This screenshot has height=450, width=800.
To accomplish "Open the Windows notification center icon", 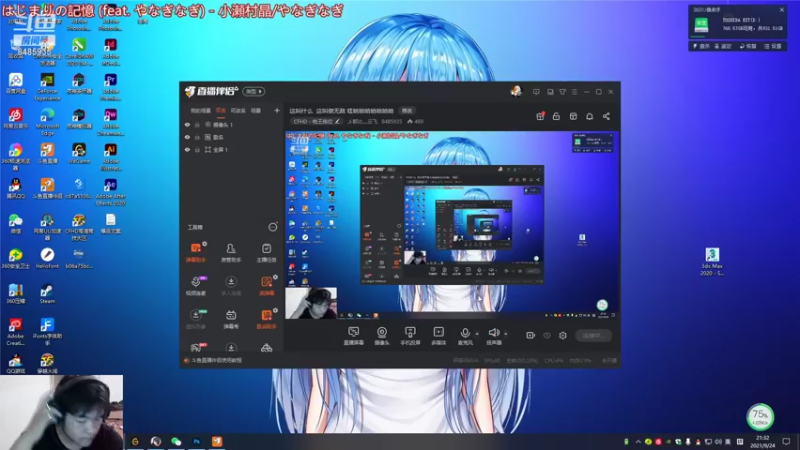I will point(786,441).
